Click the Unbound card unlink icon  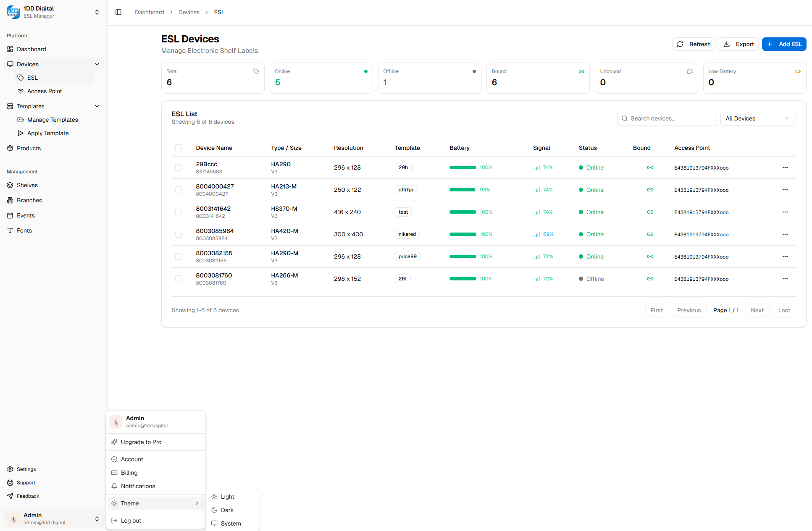[x=689, y=71]
